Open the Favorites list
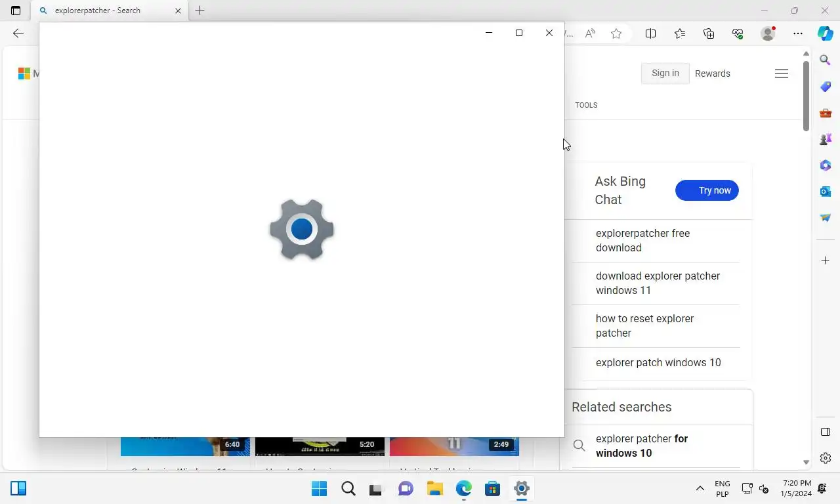 click(680, 33)
